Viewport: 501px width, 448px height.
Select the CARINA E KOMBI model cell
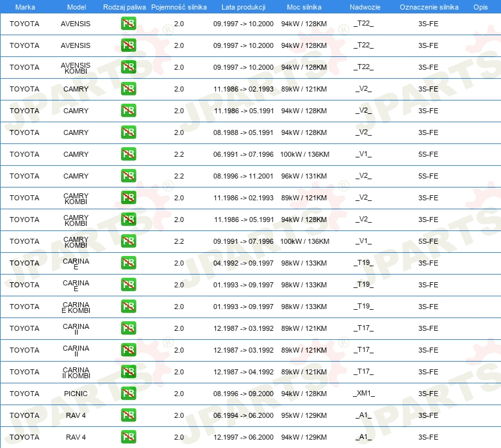pos(76,307)
